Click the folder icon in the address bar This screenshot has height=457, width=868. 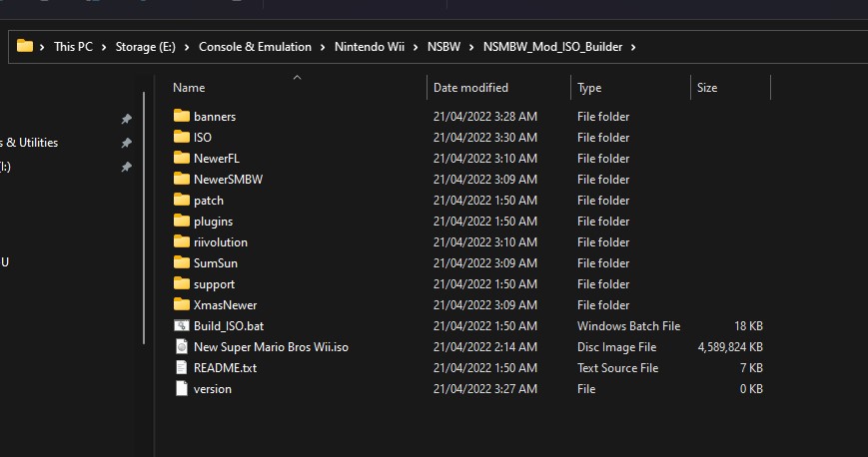(25, 46)
